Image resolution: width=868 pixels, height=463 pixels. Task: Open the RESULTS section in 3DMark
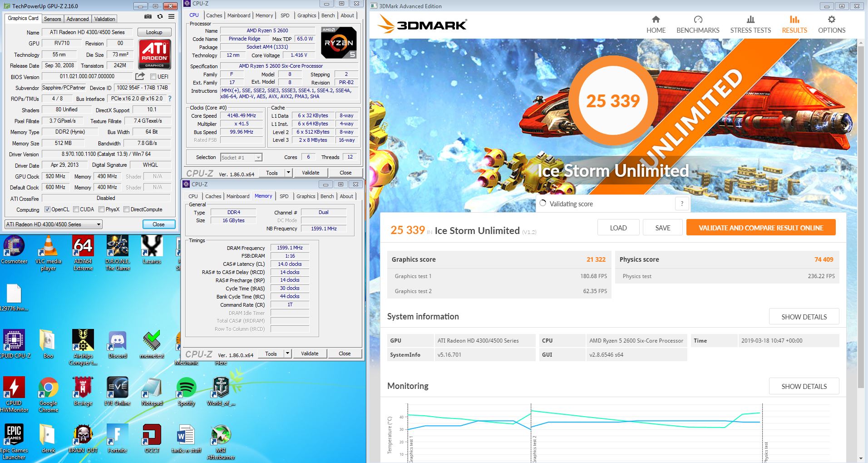[x=794, y=25]
